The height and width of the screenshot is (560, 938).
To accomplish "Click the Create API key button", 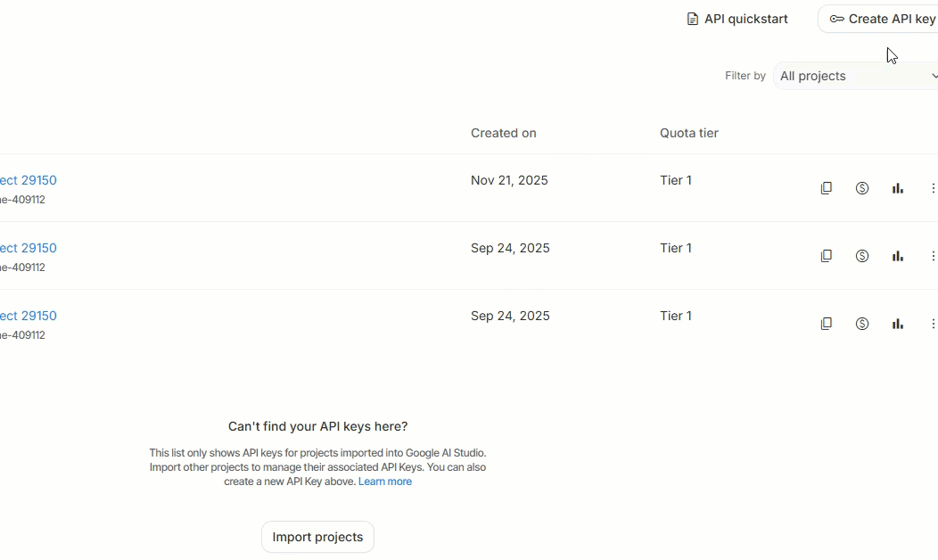I will (x=881, y=19).
